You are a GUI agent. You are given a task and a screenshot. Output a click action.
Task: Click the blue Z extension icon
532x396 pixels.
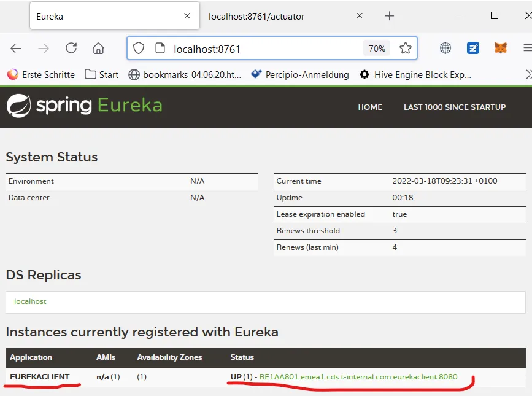point(473,48)
